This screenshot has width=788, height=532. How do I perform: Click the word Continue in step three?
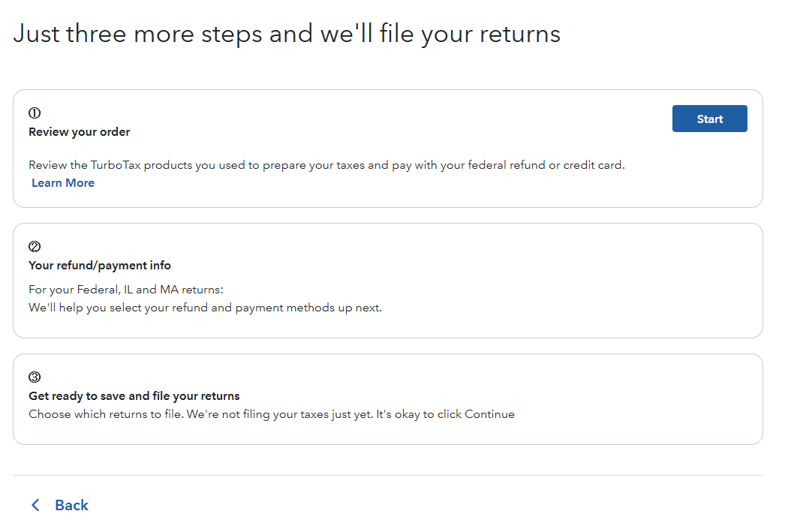click(489, 414)
